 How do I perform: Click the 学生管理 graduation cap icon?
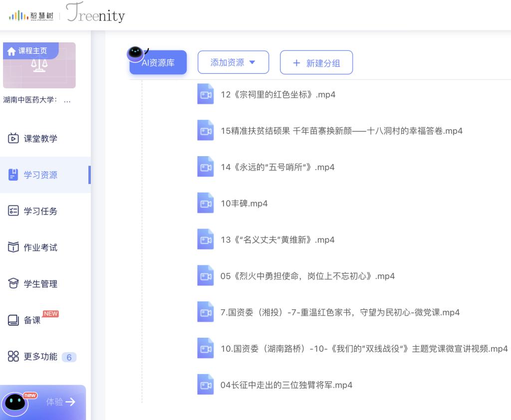click(x=13, y=284)
